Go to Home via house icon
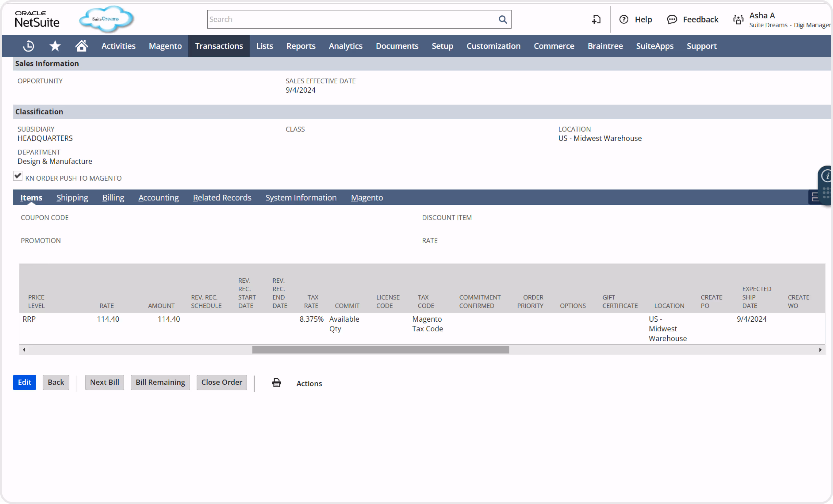The image size is (833, 504). click(81, 46)
